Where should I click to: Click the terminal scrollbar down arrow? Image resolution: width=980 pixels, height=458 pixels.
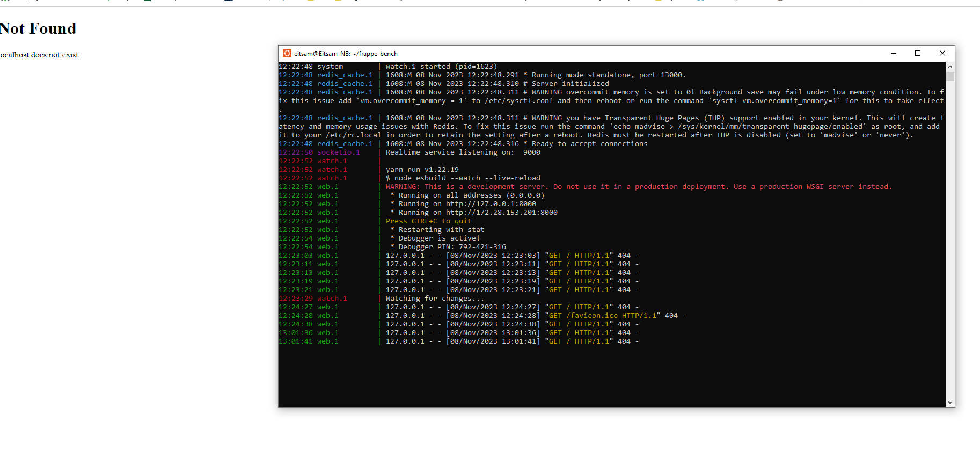[950, 402]
